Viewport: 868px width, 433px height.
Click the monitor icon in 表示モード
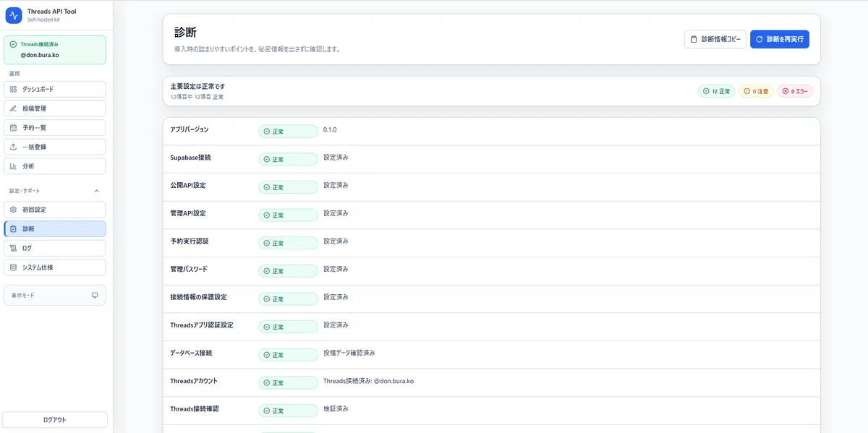[95, 295]
